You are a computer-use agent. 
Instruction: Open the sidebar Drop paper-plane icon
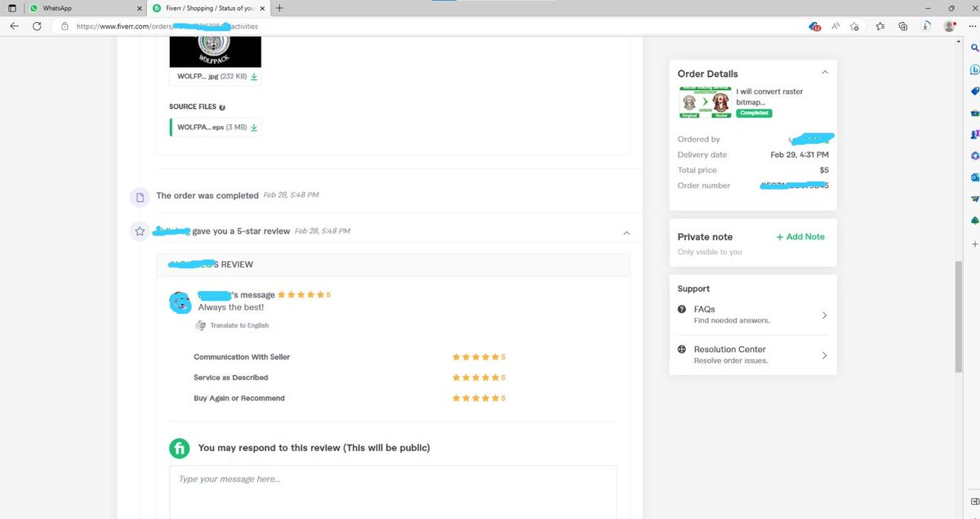click(974, 199)
